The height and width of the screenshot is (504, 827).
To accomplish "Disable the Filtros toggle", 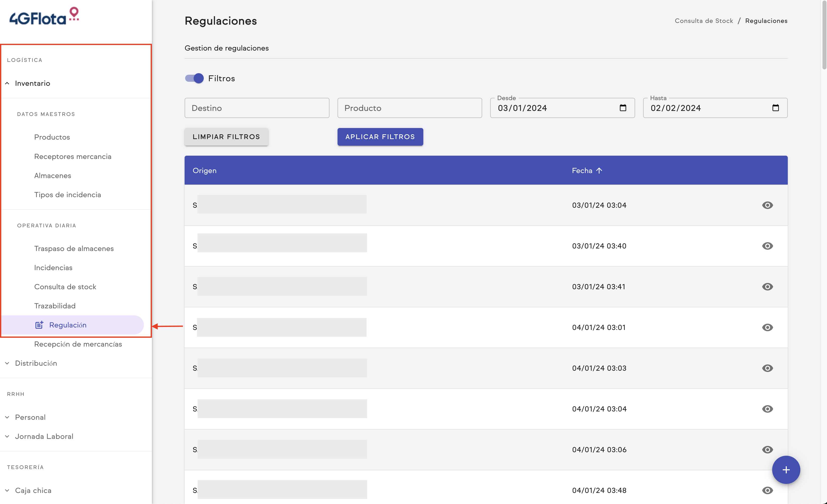I will click(x=194, y=78).
